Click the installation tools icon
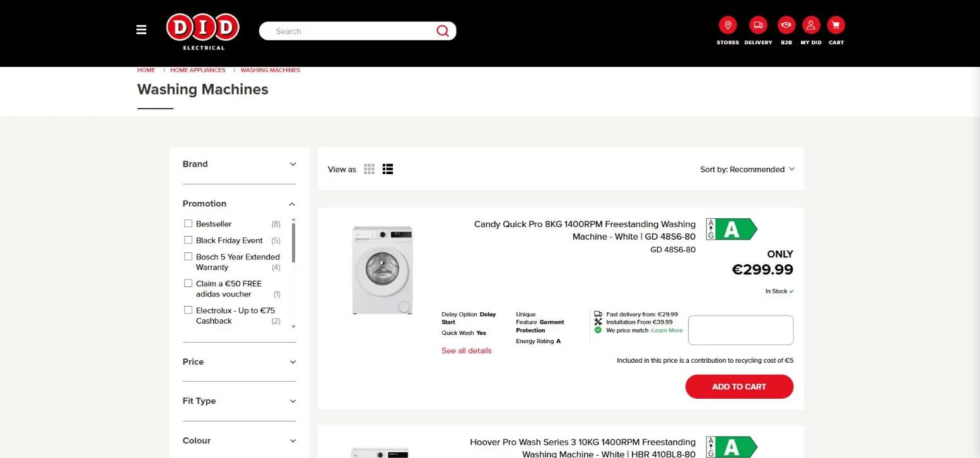This screenshot has height=458, width=980. (598, 322)
